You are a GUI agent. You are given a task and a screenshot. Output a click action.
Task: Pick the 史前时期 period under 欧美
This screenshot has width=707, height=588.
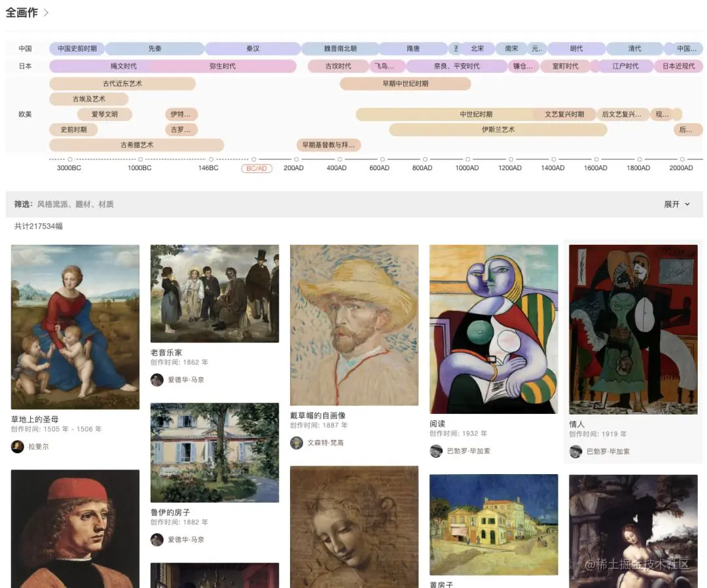coord(73,130)
